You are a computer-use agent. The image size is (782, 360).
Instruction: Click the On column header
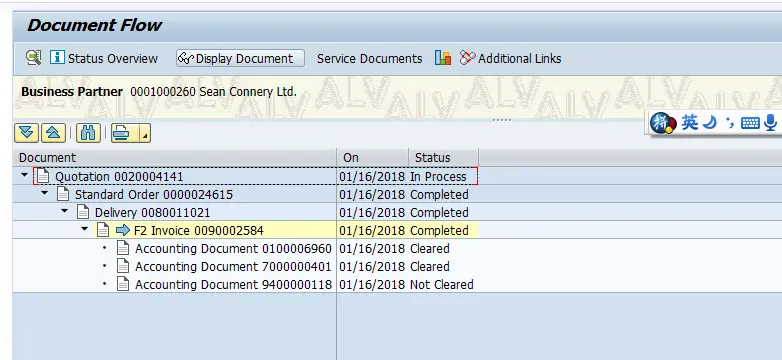tap(373, 158)
